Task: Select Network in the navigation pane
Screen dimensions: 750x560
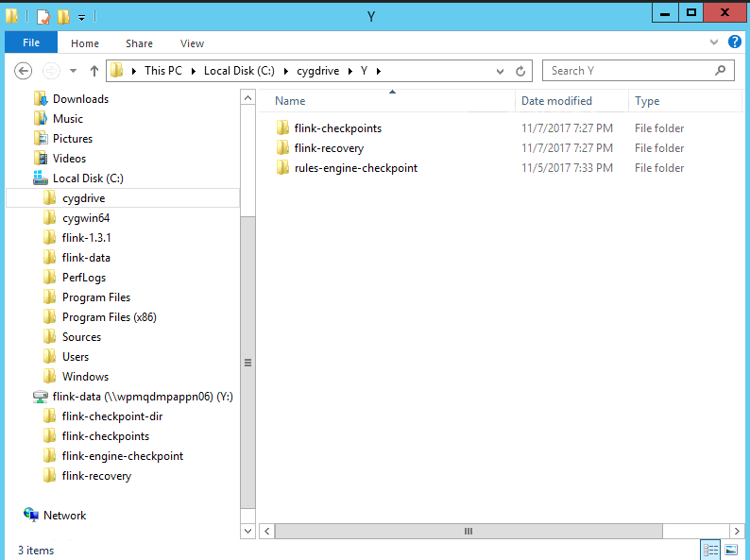Action: pos(64,516)
